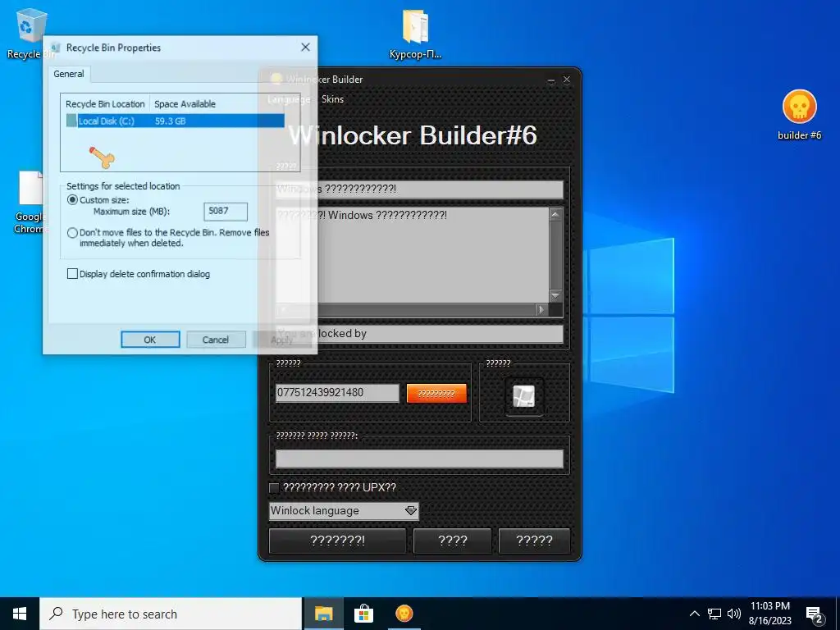Click the Windows ????????????! title field
The image size is (840, 630).
(x=419, y=189)
